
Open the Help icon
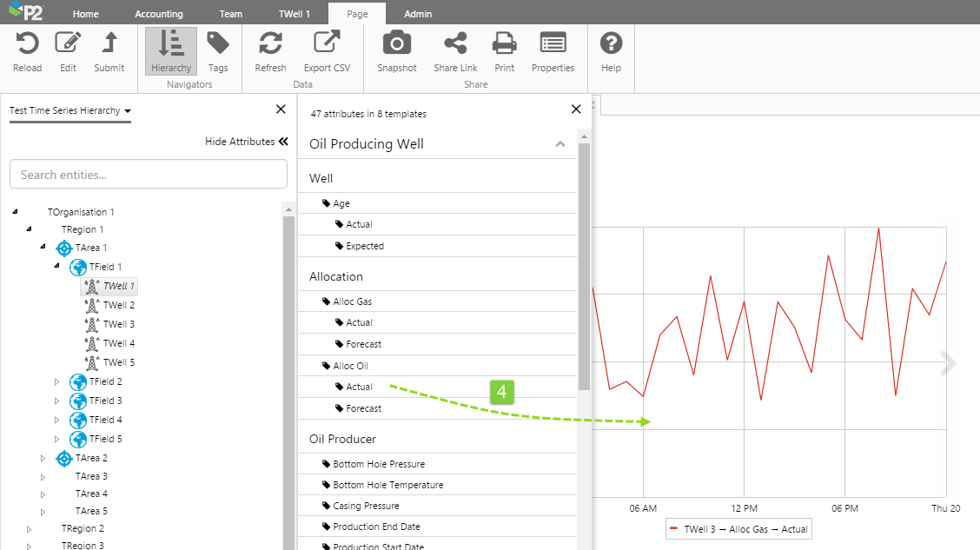pos(611,44)
